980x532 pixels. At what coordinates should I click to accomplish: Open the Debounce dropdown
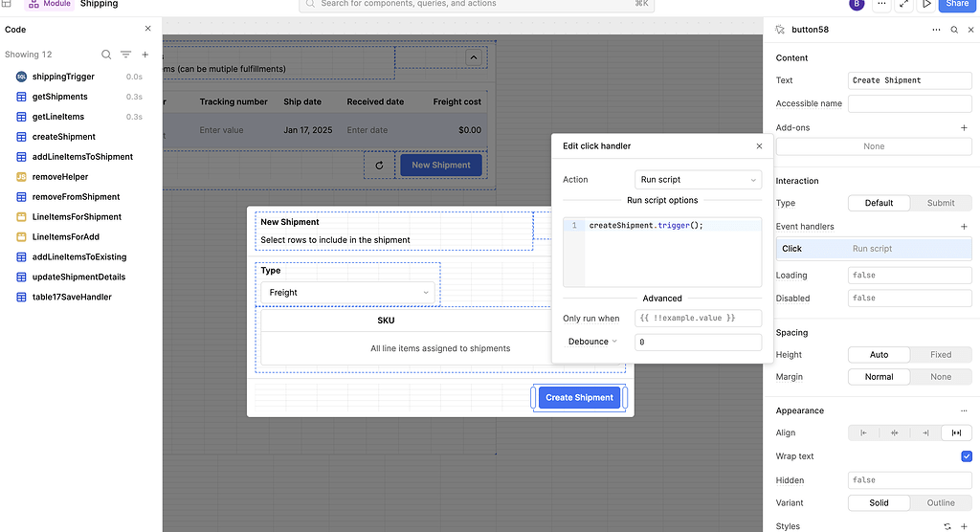[x=591, y=342]
